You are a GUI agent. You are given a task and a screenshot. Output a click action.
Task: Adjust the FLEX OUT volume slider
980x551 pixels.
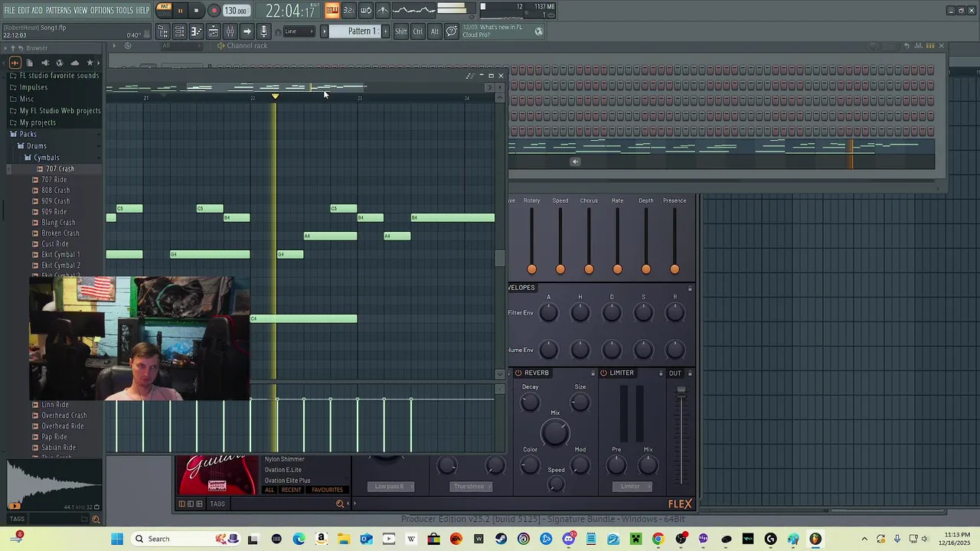pos(681,437)
